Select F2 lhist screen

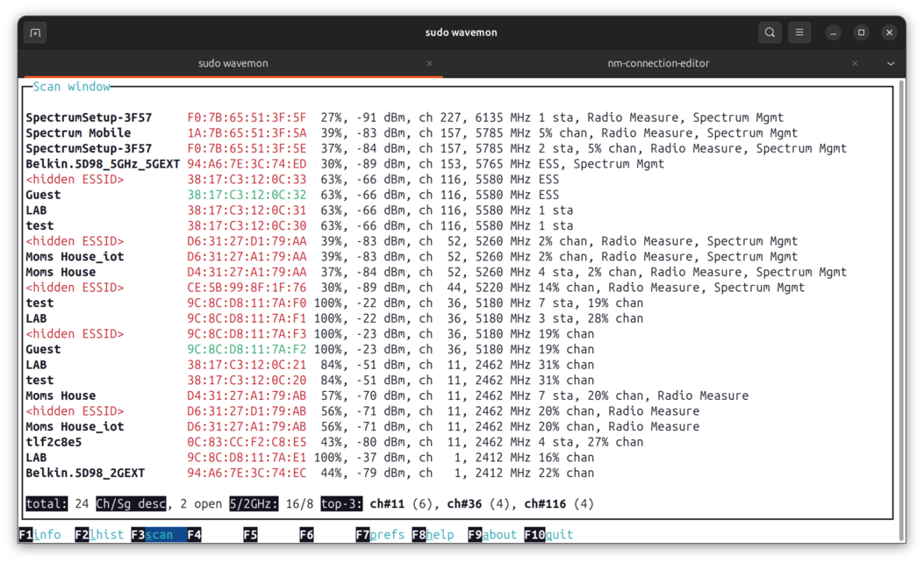click(99, 535)
